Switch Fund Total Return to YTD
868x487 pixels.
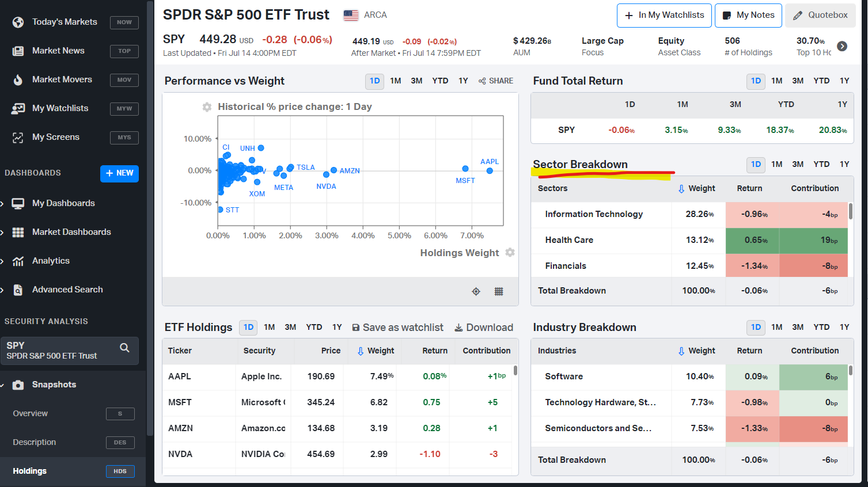point(821,81)
